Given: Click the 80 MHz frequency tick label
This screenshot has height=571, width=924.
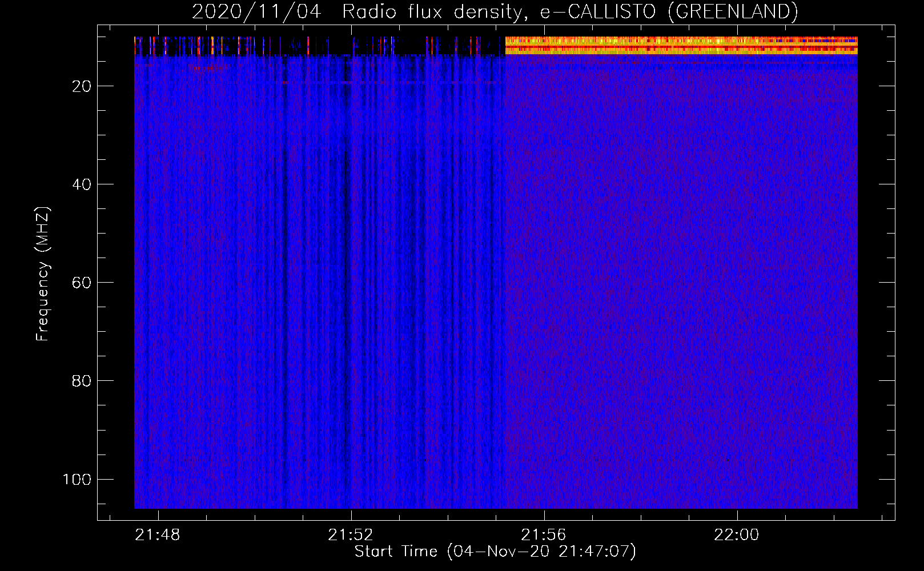Looking at the screenshot, I should pos(82,381).
